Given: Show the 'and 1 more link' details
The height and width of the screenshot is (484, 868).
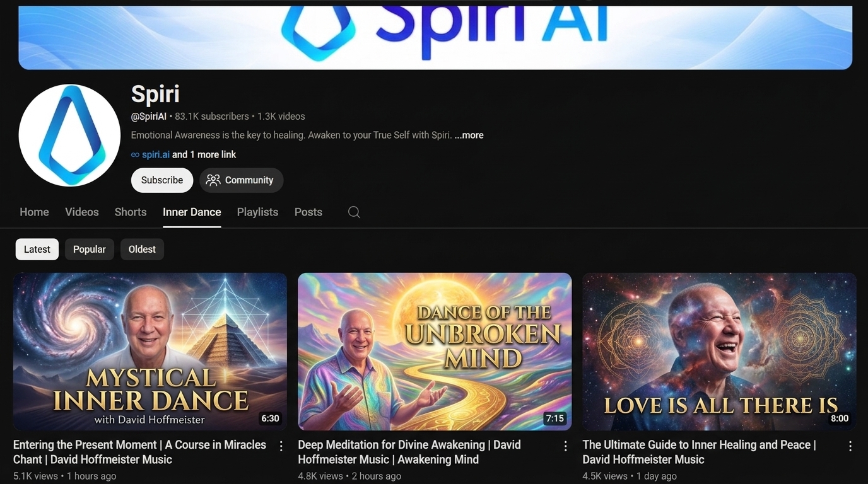Looking at the screenshot, I should coord(204,154).
